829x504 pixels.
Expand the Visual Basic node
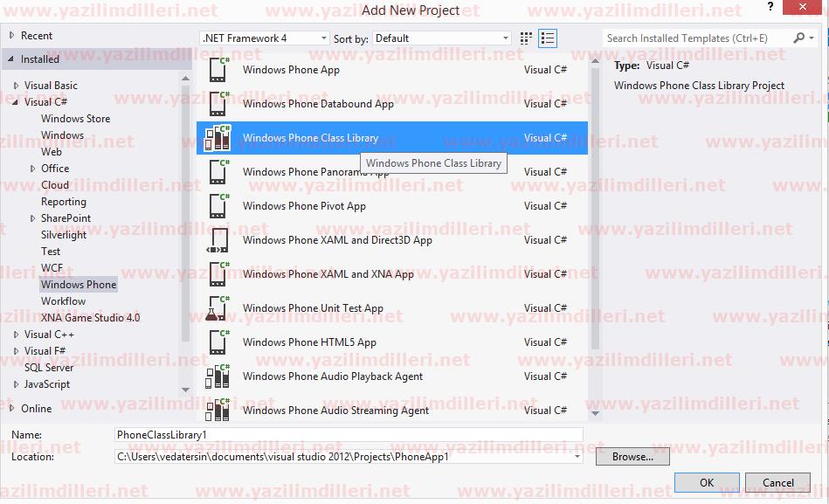coord(17,85)
